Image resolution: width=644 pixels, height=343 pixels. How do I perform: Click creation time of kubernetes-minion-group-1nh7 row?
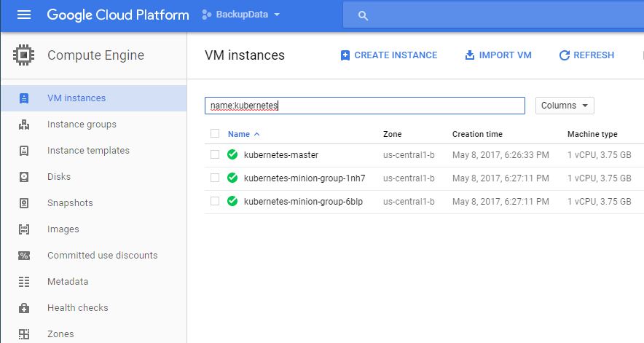click(500, 178)
